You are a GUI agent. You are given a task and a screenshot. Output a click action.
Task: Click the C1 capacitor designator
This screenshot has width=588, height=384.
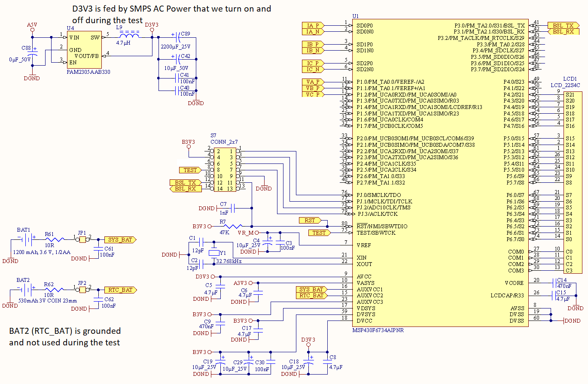pyautogui.click(x=192, y=238)
